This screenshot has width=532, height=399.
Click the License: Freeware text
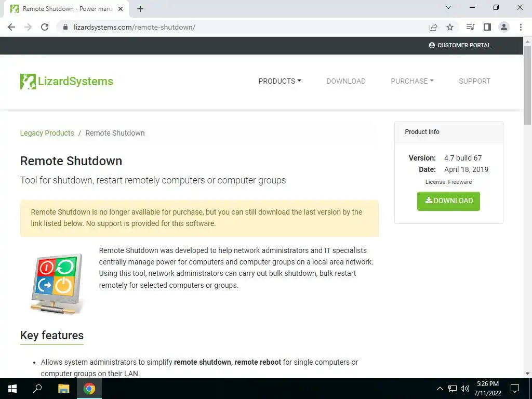tap(448, 182)
